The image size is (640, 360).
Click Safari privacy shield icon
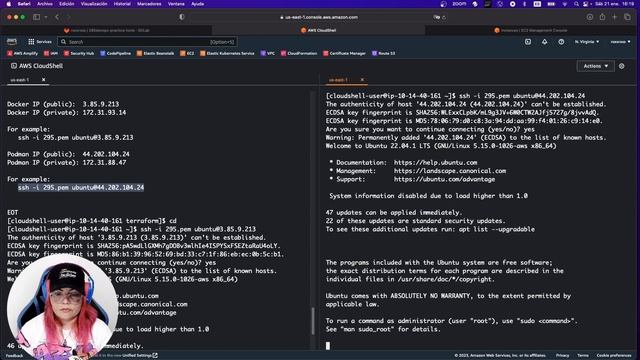tap(182, 17)
